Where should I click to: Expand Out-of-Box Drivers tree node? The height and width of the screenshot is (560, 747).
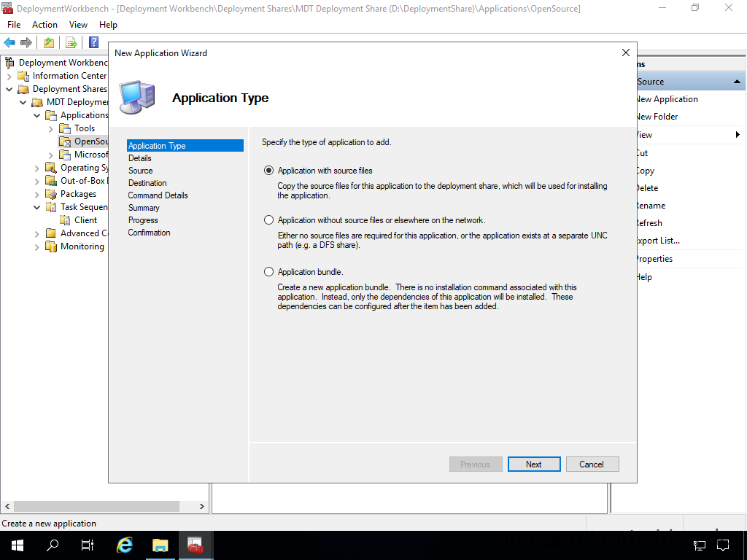[x=36, y=181]
